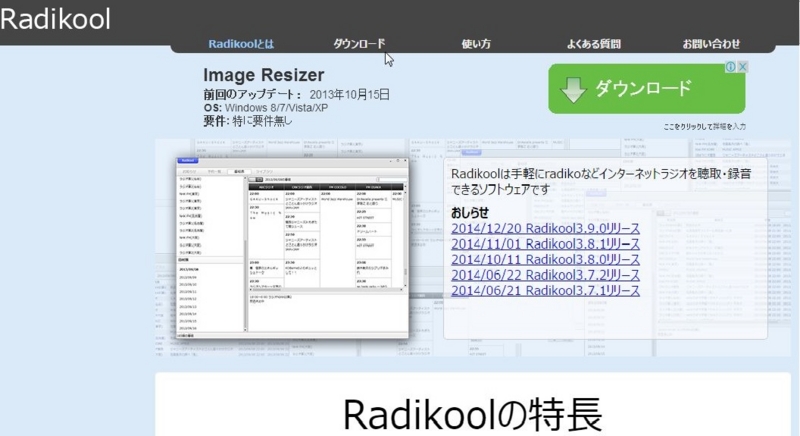Click the Radikool site logo title
The height and width of the screenshot is (436, 800).
[55, 19]
